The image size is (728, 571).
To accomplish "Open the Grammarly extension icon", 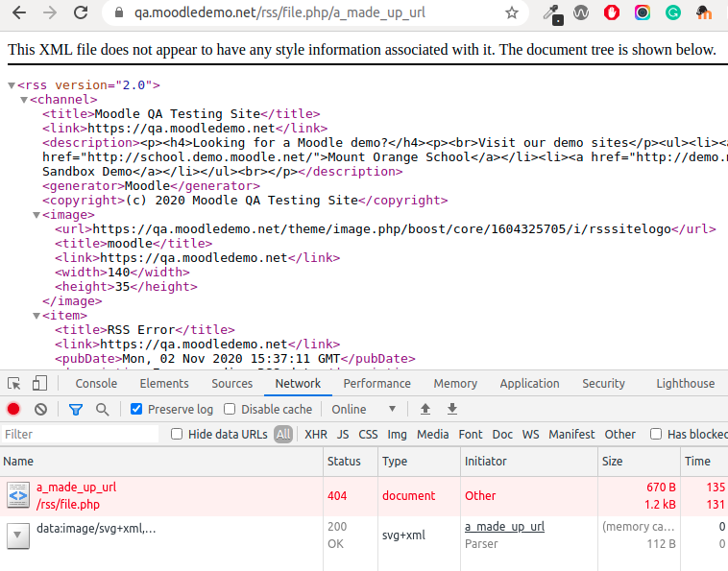I will coord(672,12).
